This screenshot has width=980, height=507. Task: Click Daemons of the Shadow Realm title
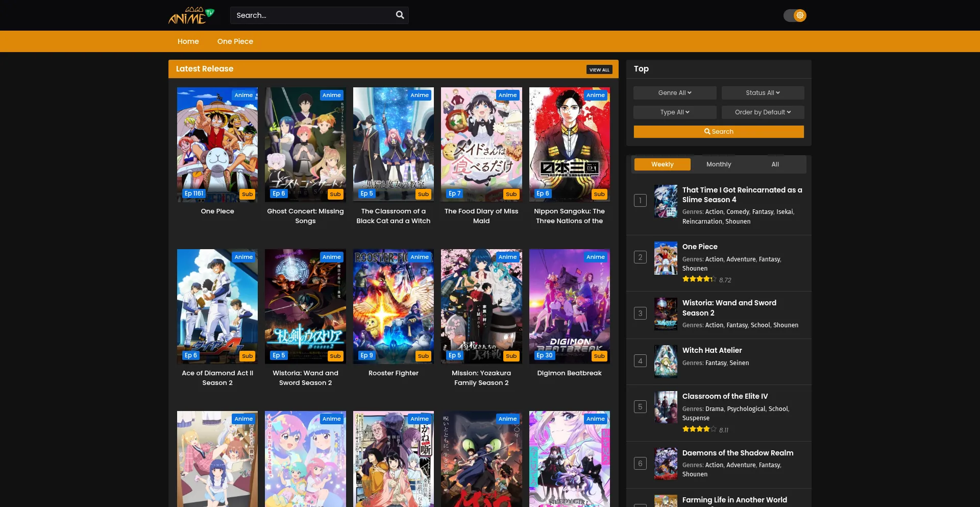[x=738, y=453]
